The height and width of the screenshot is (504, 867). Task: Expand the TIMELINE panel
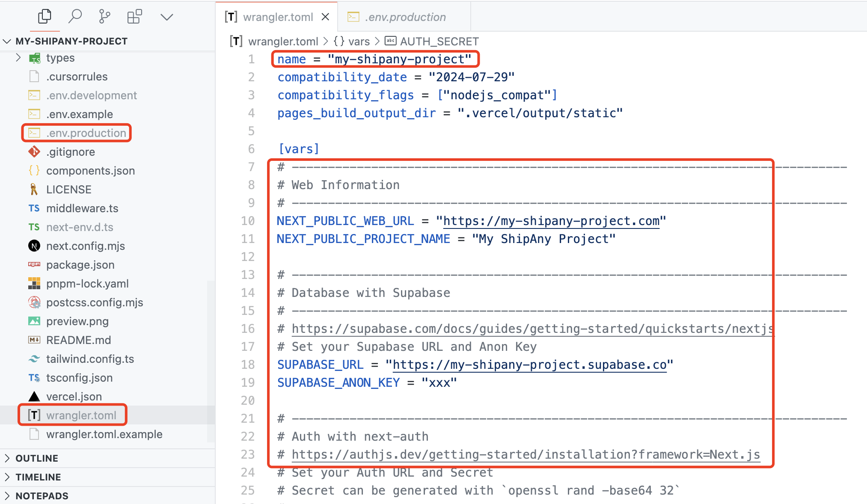[x=38, y=477]
